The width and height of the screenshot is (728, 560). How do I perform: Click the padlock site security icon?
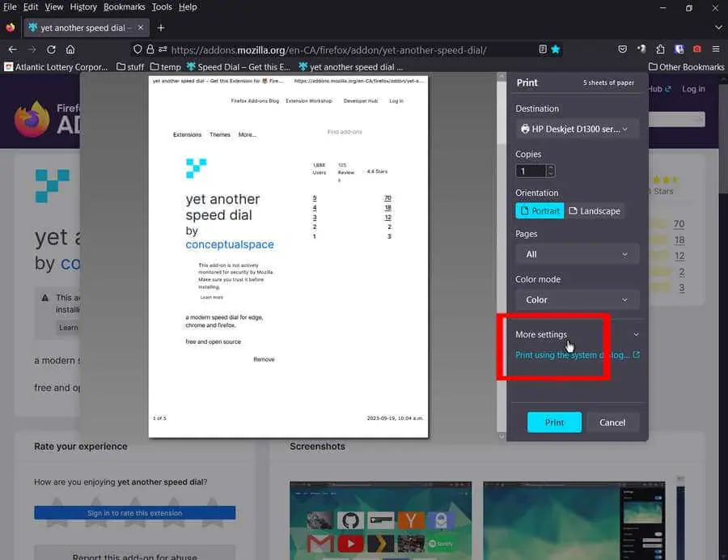click(150, 49)
